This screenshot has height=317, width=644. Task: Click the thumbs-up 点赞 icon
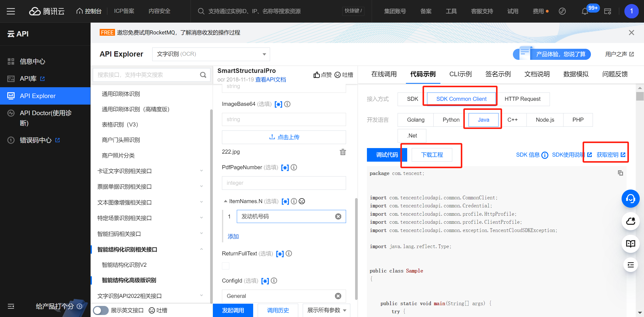click(x=317, y=75)
